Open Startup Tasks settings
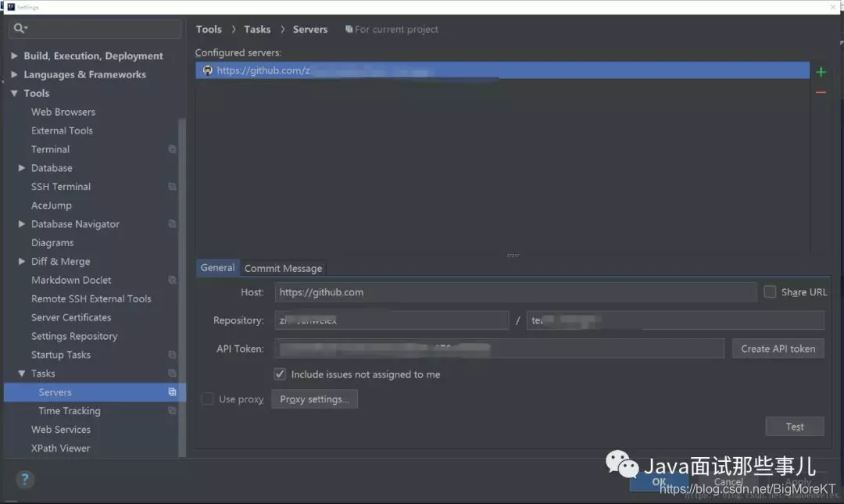 tap(61, 355)
